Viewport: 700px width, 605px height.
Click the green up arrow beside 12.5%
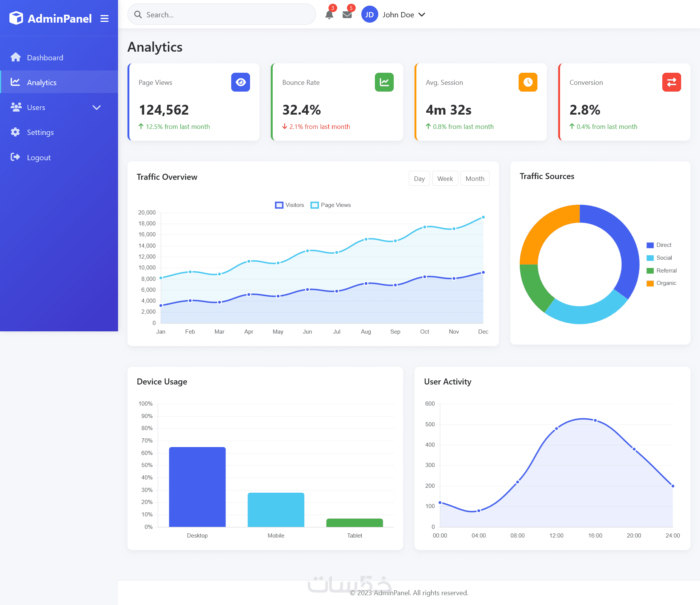tap(141, 126)
